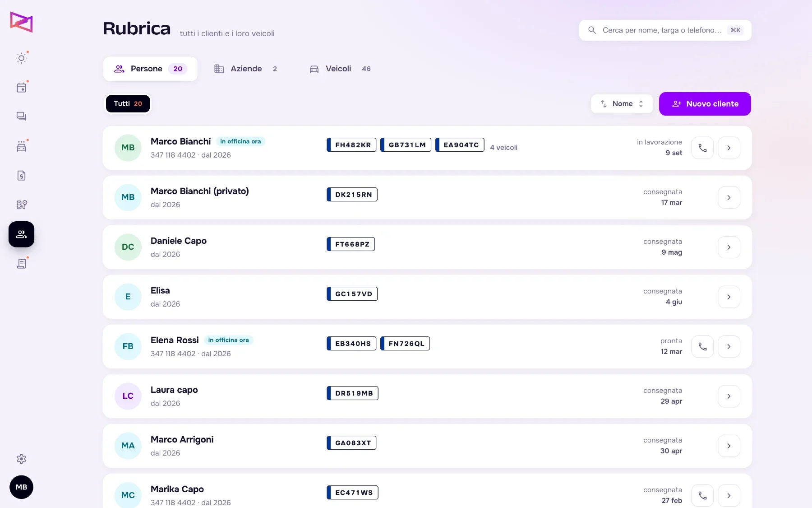This screenshot has height=508, width=812.
Task: Click the Laura capo LC avatar
Action: pyautogui.click(x=128, y=396)
